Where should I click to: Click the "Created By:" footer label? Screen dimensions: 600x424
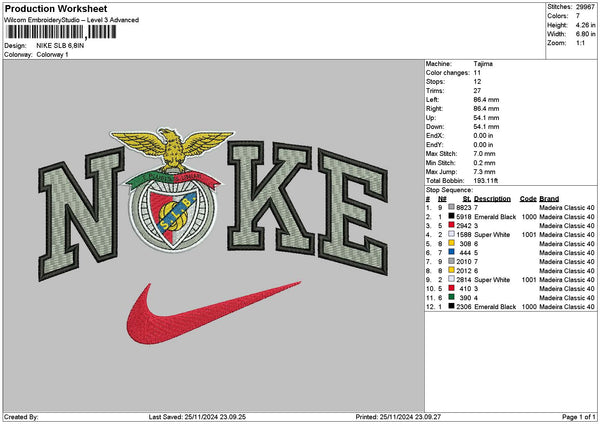(x=21, y=417)
